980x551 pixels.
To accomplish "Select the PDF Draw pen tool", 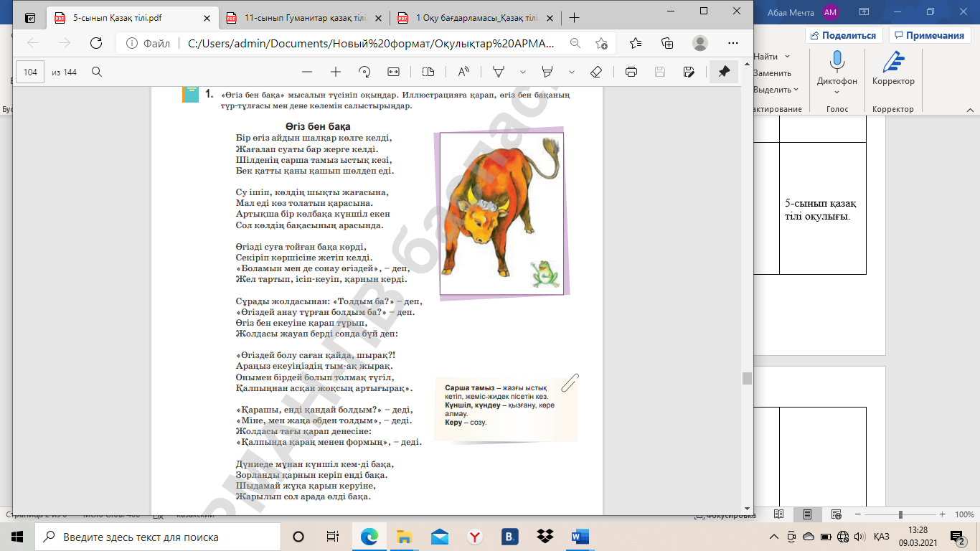I will click(x=498, y=72).
